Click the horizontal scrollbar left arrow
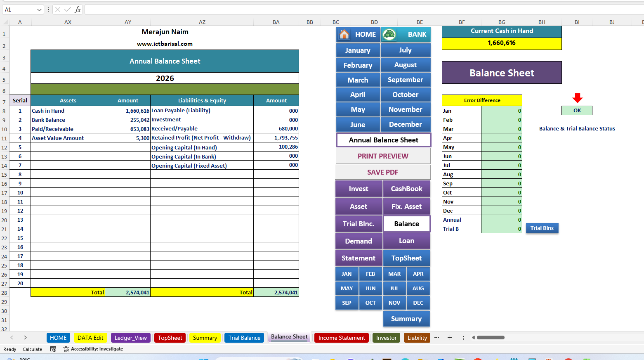 click(473, 338)
